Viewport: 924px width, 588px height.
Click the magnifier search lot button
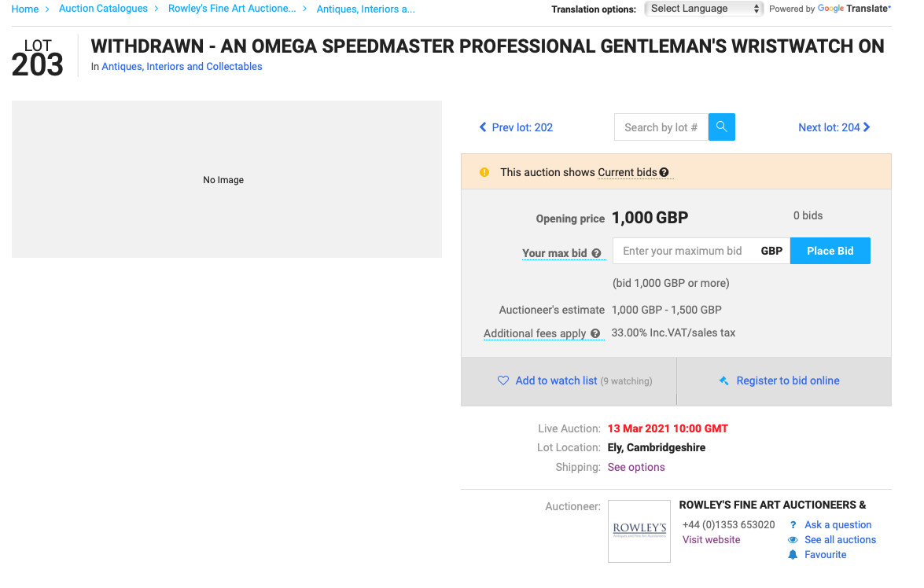point(721,127)
